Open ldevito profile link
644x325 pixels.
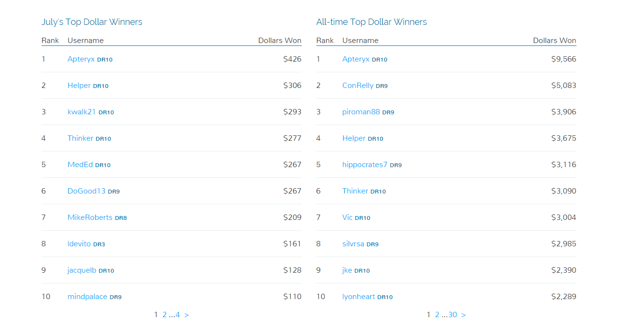coord(79,244)
